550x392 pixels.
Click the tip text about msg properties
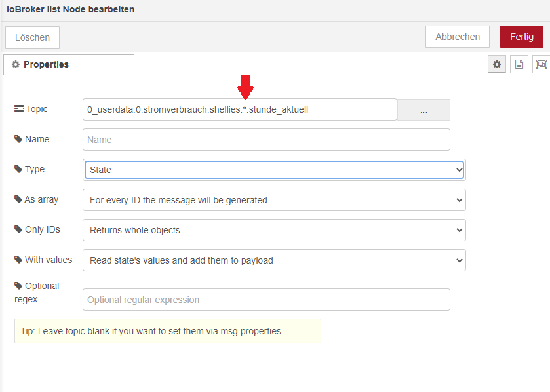pyautogui.click(x=152, y=331)
